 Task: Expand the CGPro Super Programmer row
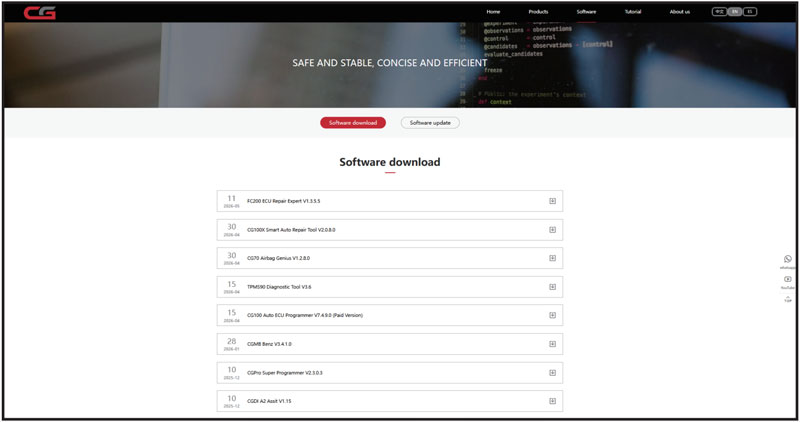(553, 373)
